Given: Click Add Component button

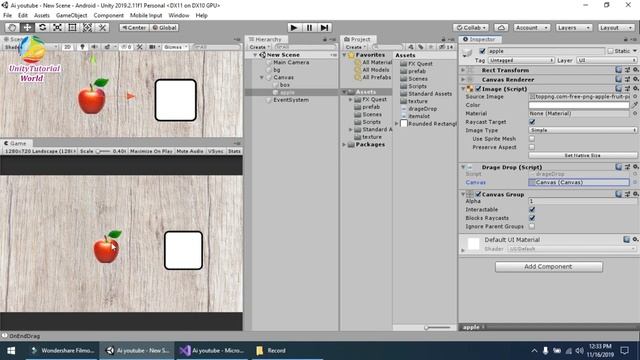Looking at the screenshot, I should (549, 267).
